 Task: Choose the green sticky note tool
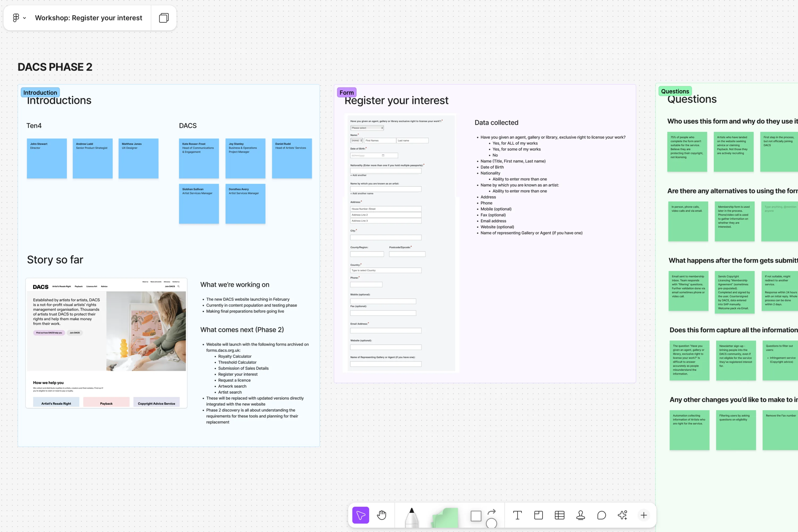tap(445, 517)
